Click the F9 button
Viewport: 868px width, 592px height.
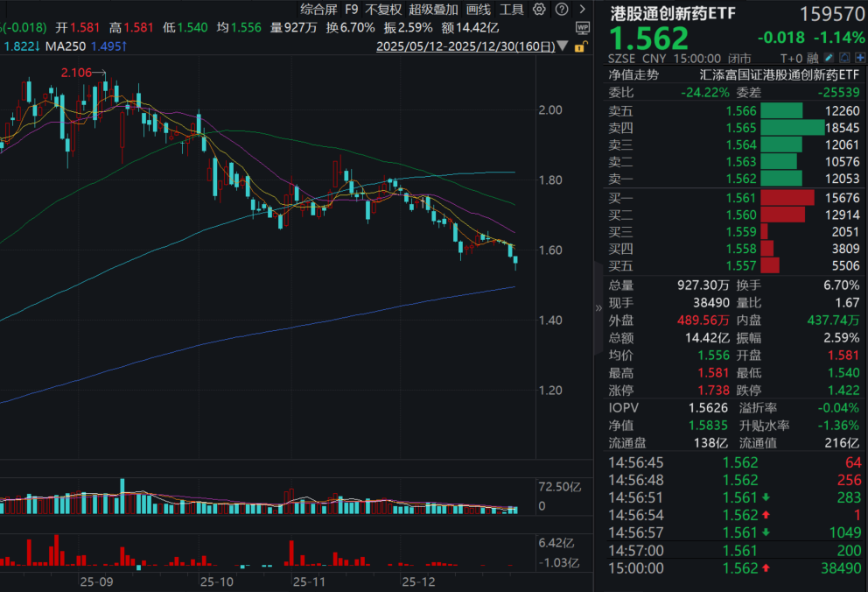(352, 10)
